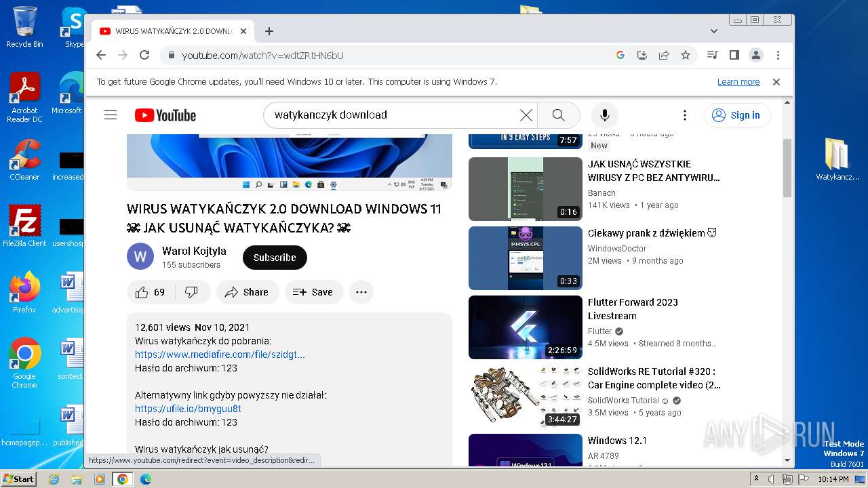Click the video player area
The width and height of the screenshot is (868, 488).
tap(290, 162)
